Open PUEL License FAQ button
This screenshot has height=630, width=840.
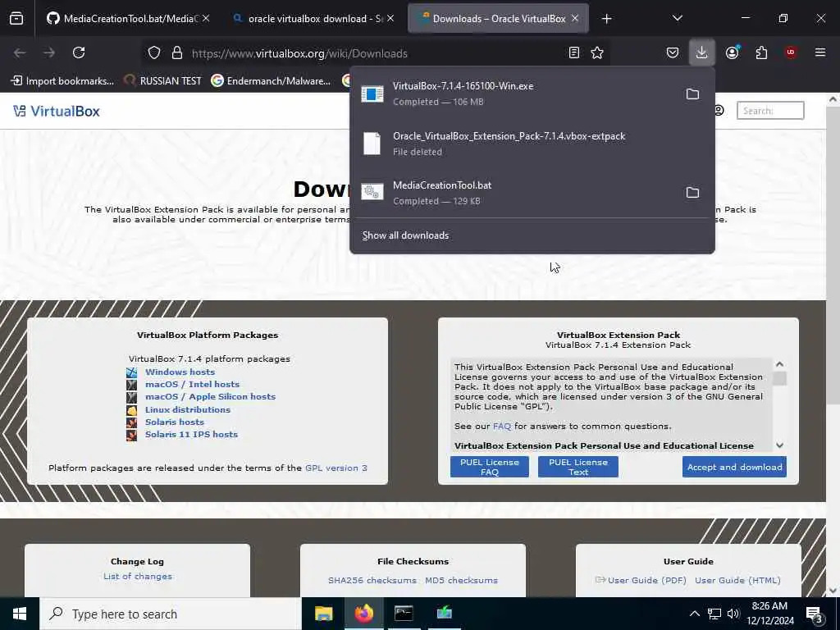(x=489, y=467)
